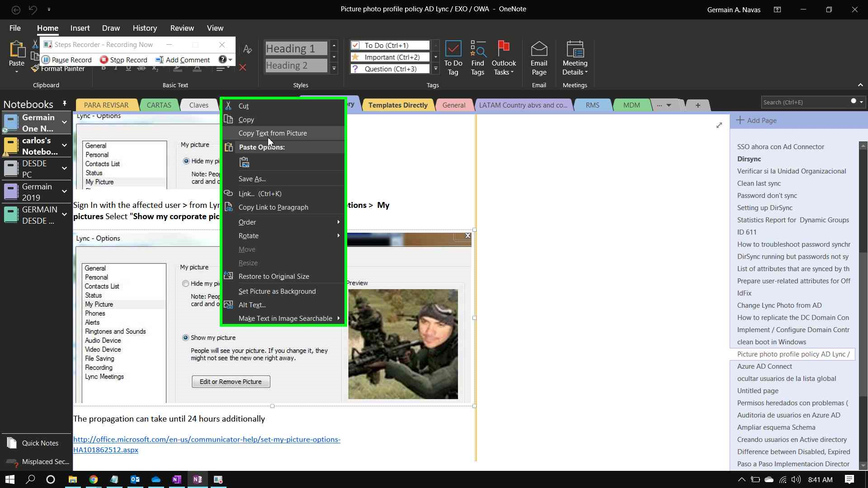Open Outlook Tasks flag menu

(504, 58)
